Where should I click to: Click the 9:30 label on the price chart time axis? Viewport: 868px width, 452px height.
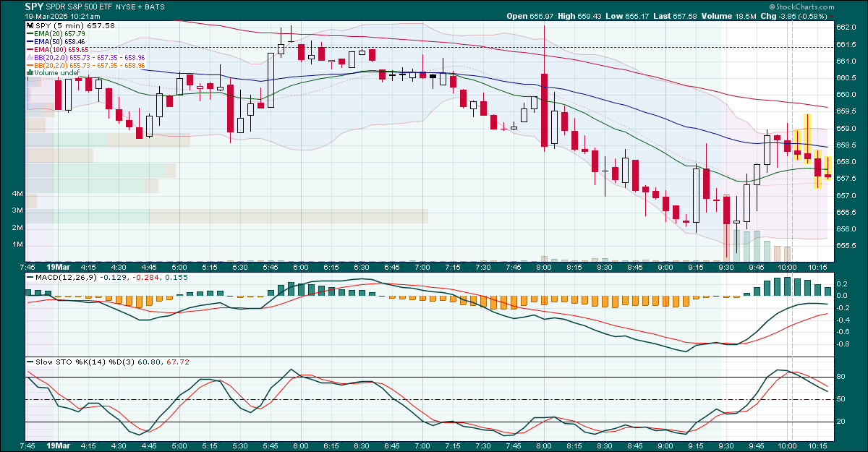(x=728, y=266)
